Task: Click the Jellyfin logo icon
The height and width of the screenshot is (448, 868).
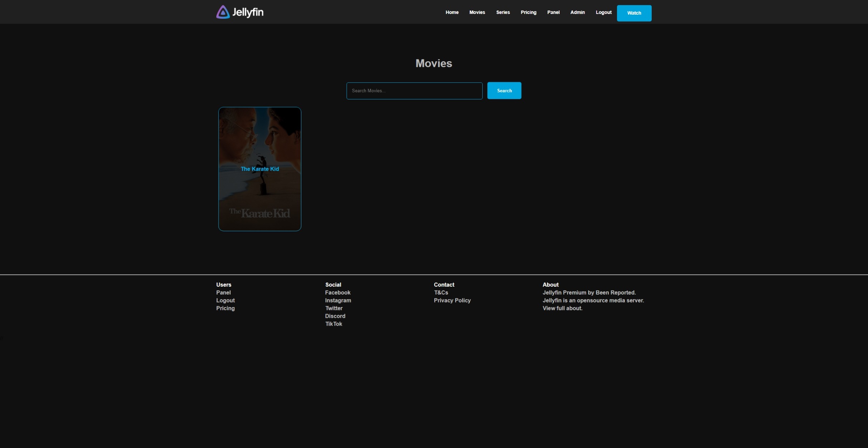Action: coord(223,12)
